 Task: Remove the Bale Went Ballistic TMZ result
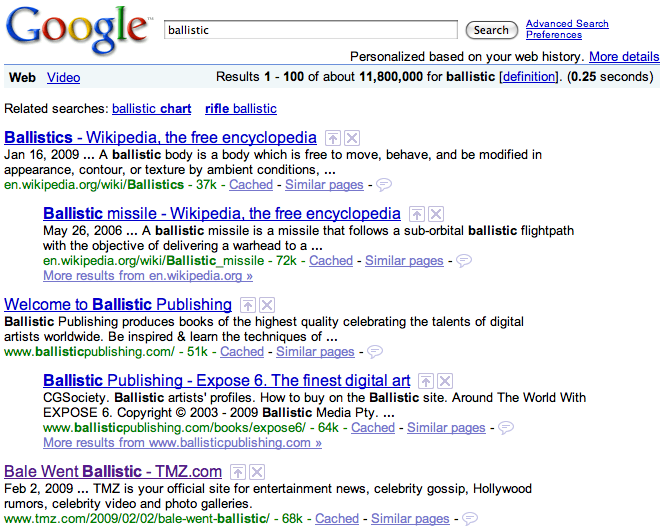[x=257, y=472]
